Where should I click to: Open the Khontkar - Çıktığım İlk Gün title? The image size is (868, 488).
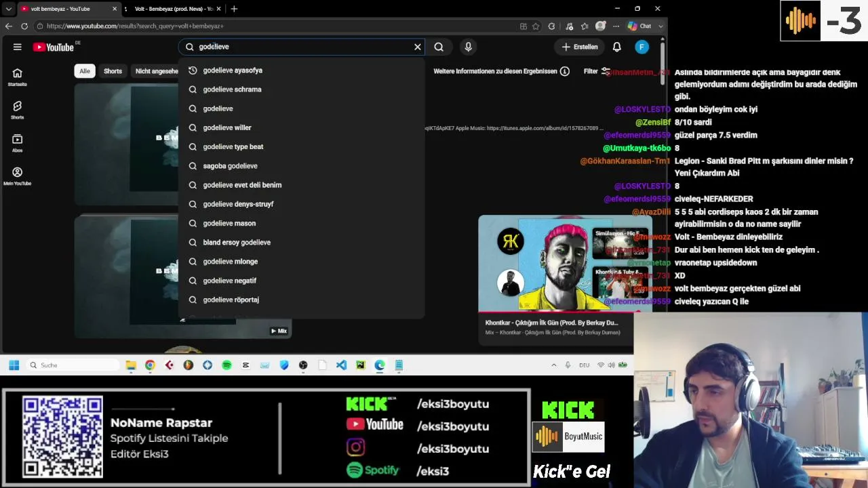click(x=552, y=323)
